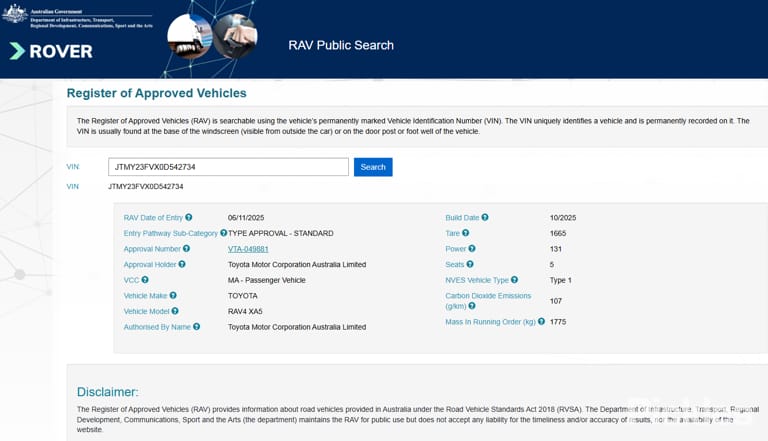The width and height of the screenshot is (768, 441).
Task: Open help icon next to Approval Holder
Action: tap(182, 264)
